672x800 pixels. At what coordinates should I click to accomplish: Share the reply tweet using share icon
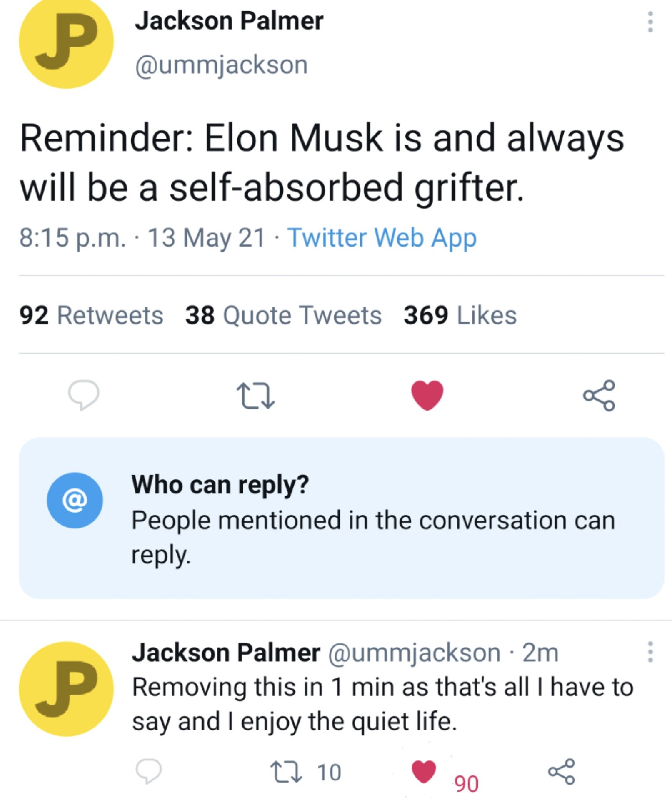[561, 771]
